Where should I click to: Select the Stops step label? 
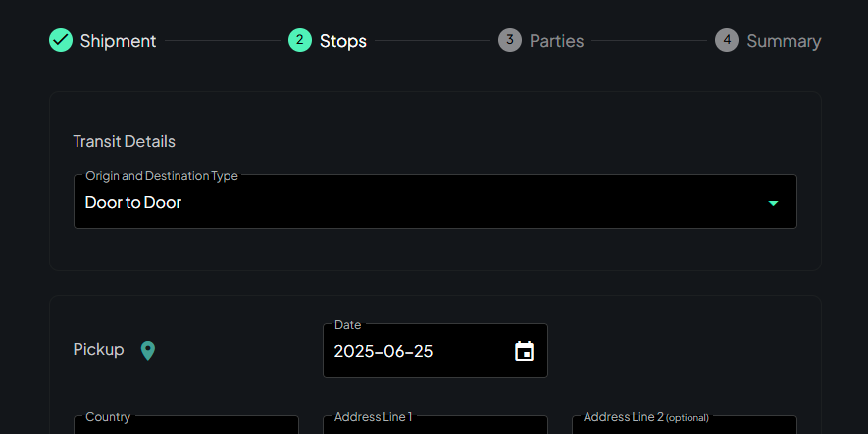click(343, 41)
